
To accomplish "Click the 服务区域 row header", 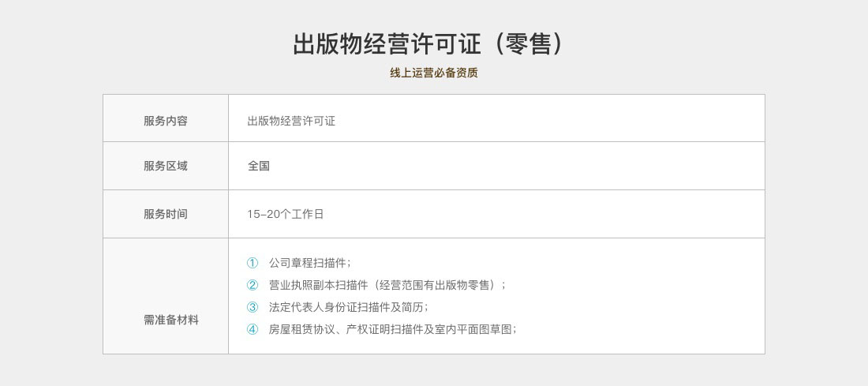I will click(x=166, y=166).
